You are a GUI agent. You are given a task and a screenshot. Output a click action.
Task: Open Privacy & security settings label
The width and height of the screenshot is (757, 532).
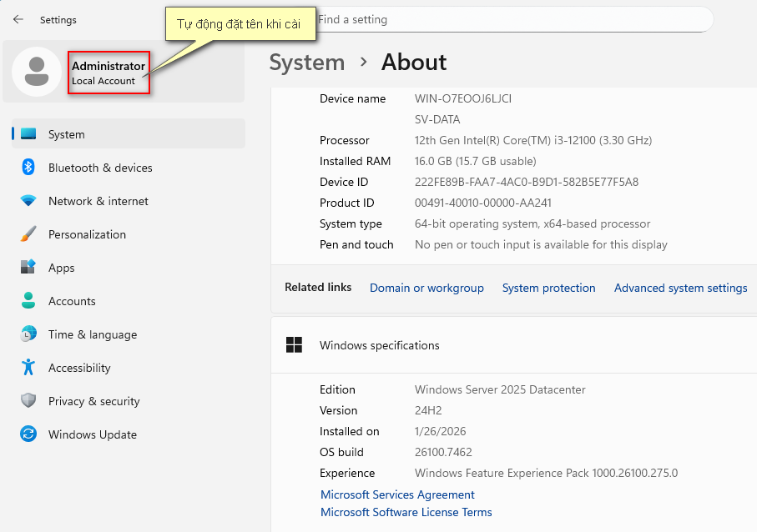coord(94,401)
